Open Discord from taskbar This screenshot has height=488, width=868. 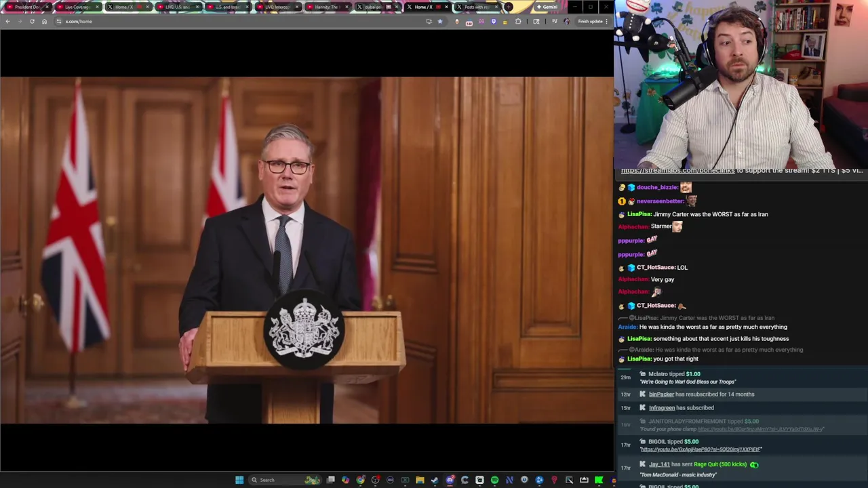pos(450,480)
